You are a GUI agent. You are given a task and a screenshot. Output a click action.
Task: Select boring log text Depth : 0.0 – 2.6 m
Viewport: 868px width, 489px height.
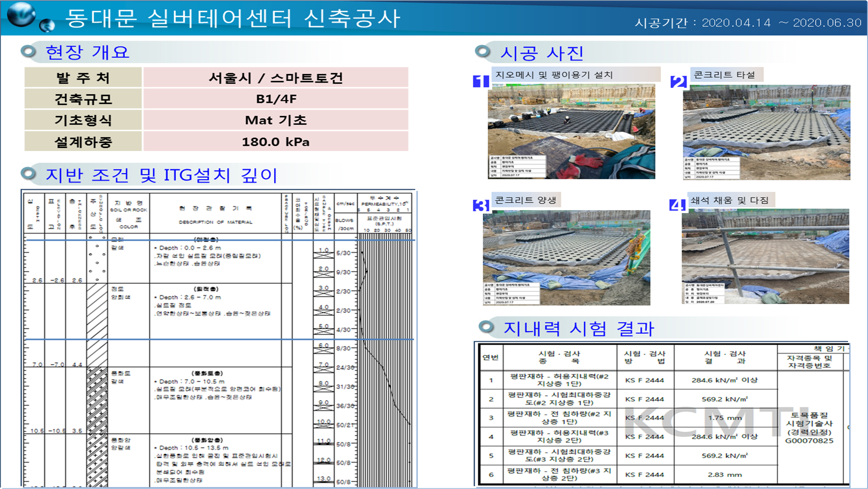pos(190,248)
